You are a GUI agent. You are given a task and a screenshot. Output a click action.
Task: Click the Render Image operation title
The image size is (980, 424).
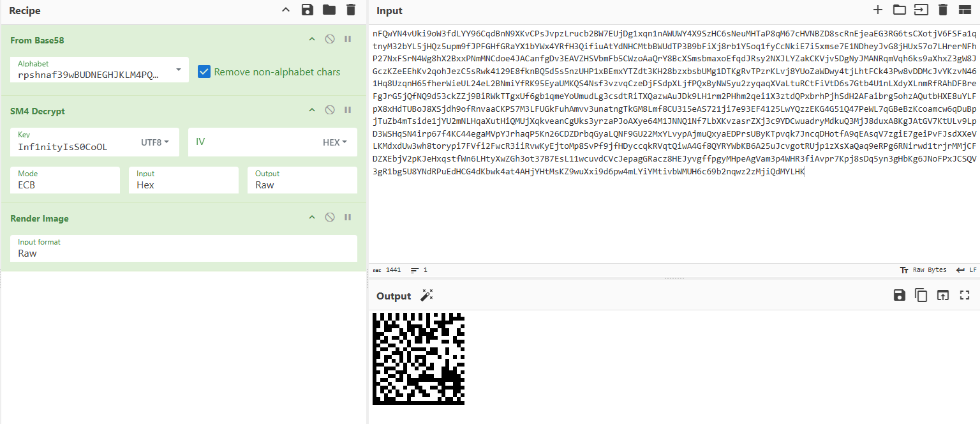click(40, 218)
